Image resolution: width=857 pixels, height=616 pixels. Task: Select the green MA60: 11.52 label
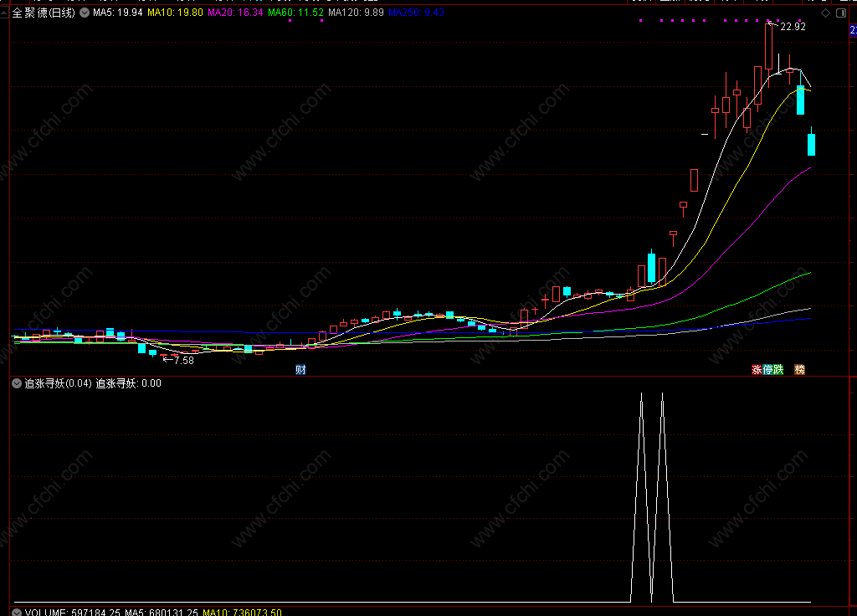click(295, 13)
